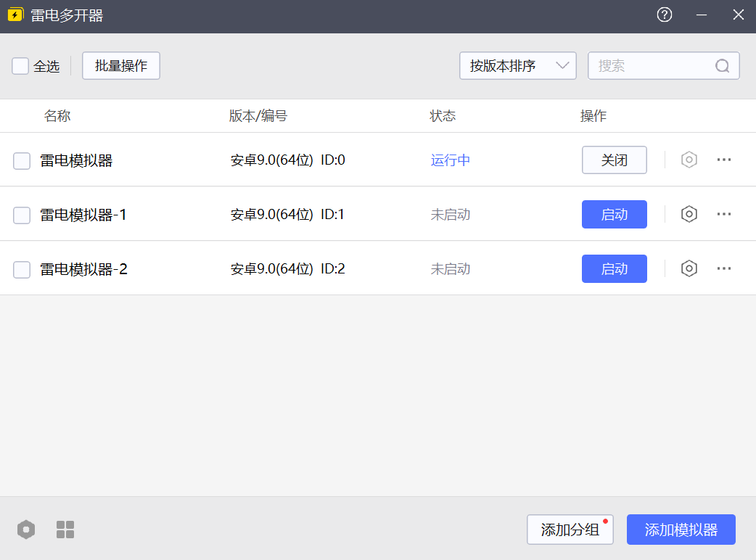The image size is (756, 560).
Task: Tick the 雷电模拟器-2 checkbox
Action: click(x=22, y=270)
